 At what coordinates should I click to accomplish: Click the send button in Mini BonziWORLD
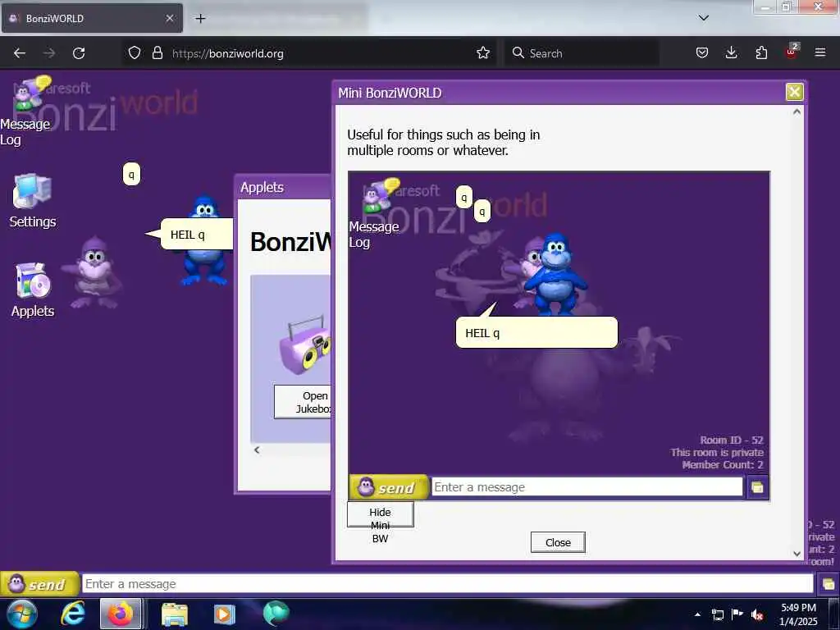(388, 487)
